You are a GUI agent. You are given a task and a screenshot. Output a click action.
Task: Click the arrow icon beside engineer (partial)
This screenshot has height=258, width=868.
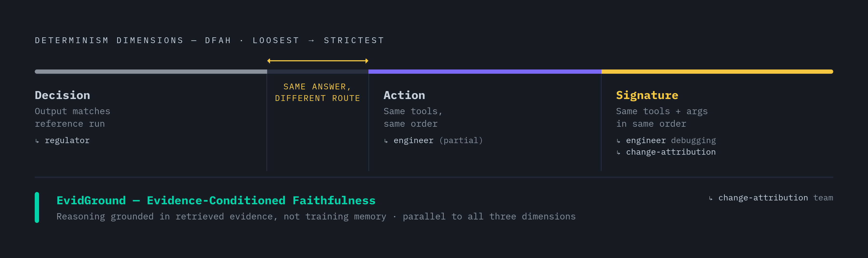[x=386, y=141]
